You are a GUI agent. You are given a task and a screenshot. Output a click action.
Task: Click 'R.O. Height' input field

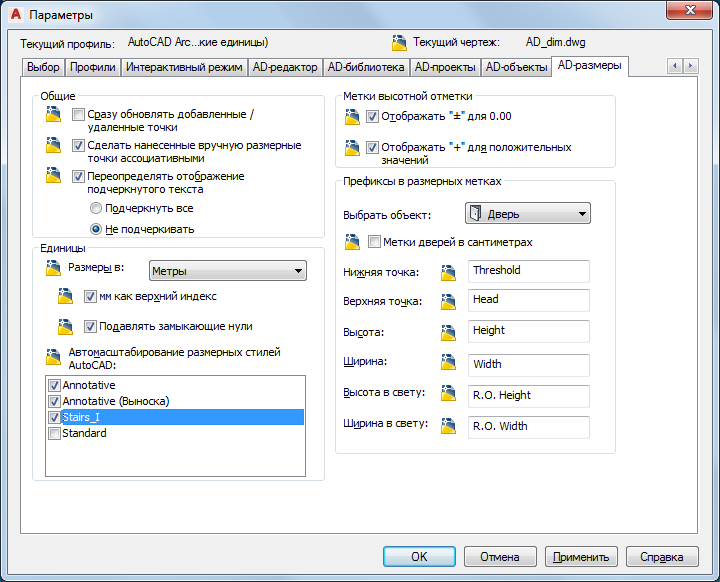pos(529,396)
